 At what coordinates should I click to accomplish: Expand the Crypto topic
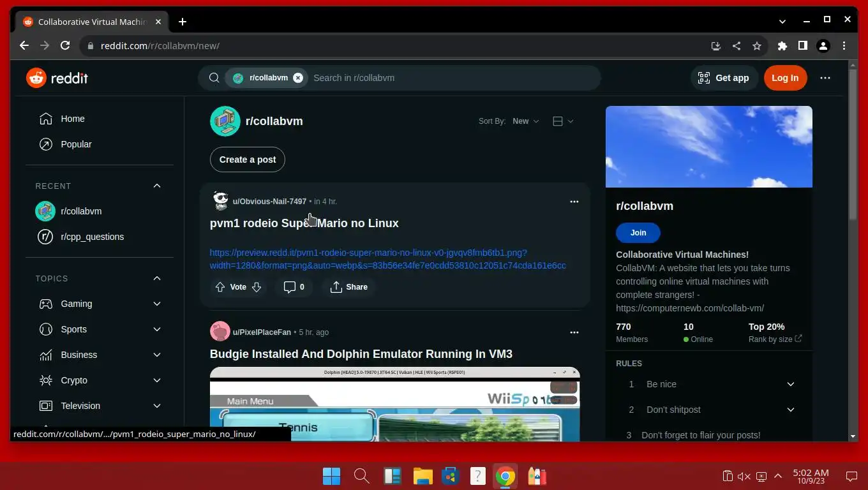click(x=157, y=380)
